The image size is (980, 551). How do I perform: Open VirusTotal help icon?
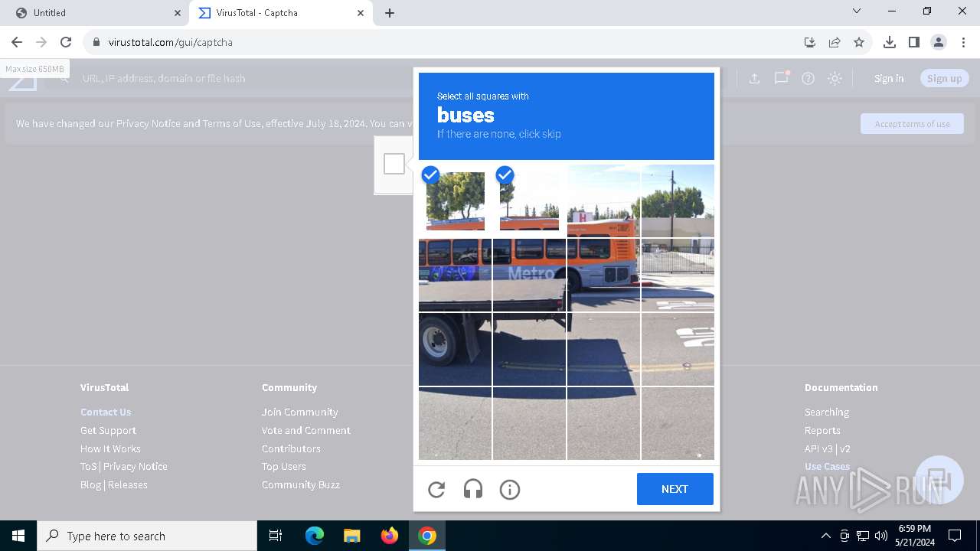point(808,78)
